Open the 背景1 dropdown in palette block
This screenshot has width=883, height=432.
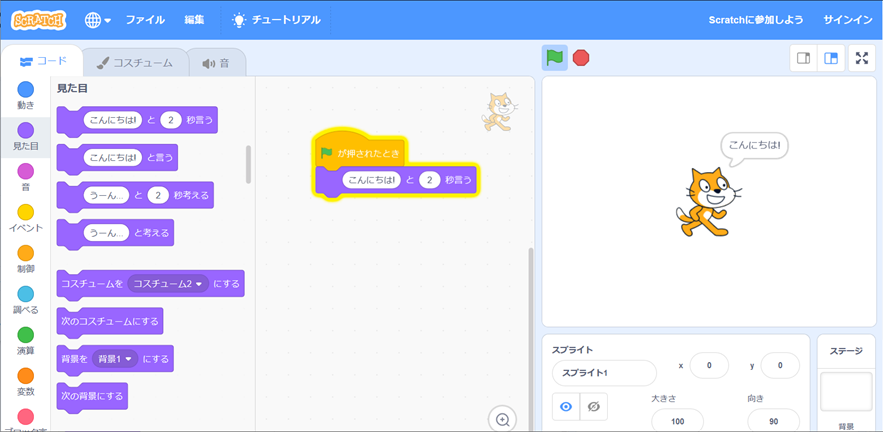click(115, 359)
